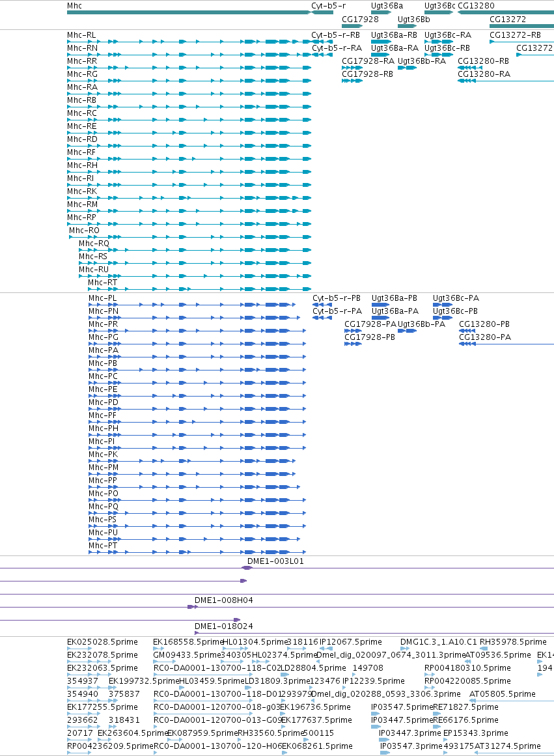Screen dimensions: 554x756
Task: Click the AT05805.5prime EST label
Action: 503,693
